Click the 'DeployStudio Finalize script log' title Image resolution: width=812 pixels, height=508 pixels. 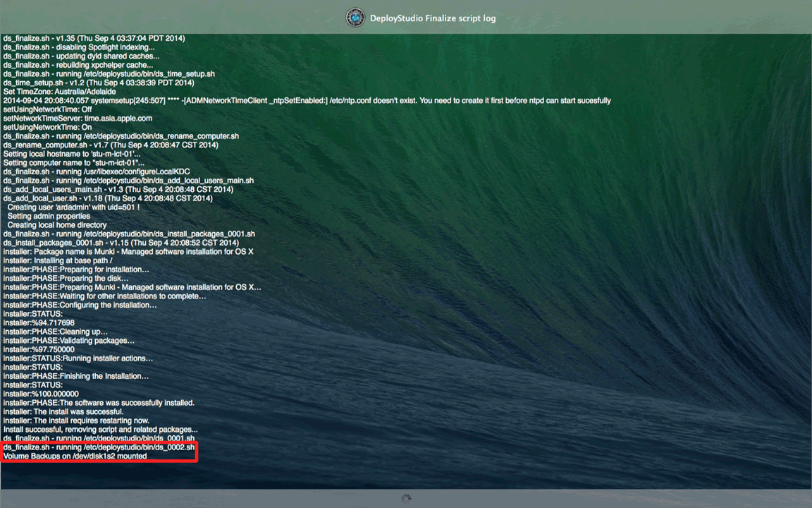click(432, 18)
